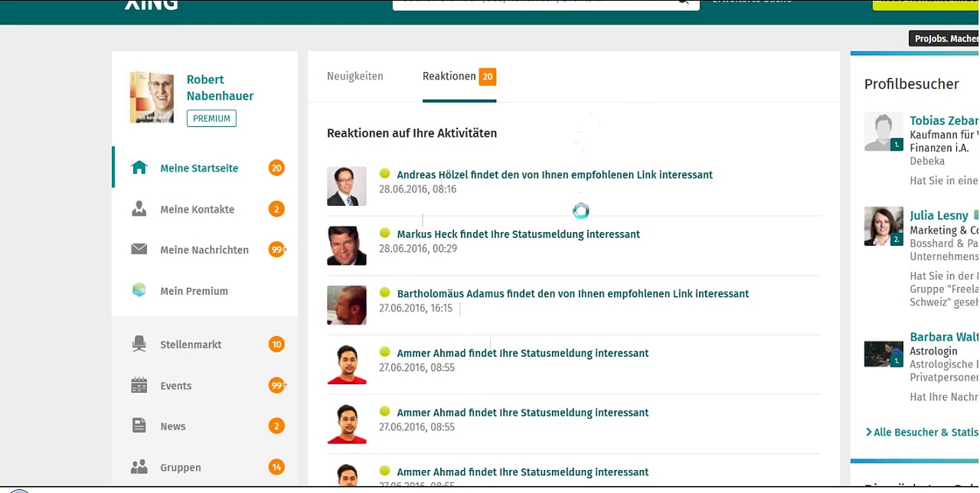Select the Reaktionen tab
This screenshot has height=493, width=980.
point(449,77)
